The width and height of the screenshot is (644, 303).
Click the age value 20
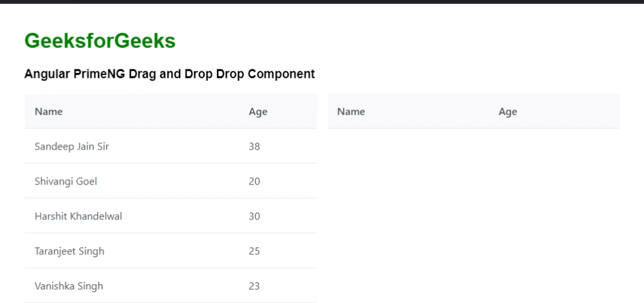[x=254, y=181]
